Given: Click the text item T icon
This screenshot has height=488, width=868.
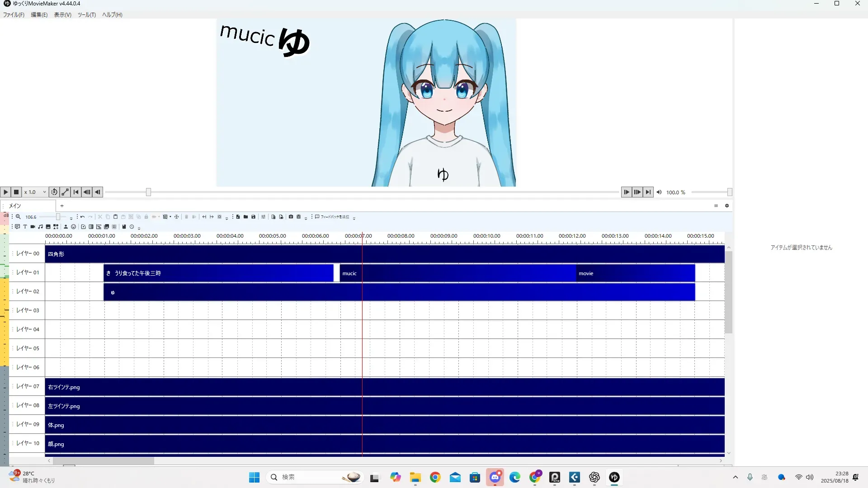Looking at the screenshot, I should 25,227.
